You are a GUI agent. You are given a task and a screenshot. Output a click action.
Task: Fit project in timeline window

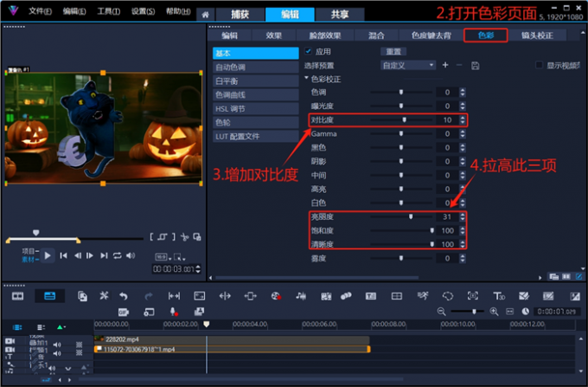509,312
